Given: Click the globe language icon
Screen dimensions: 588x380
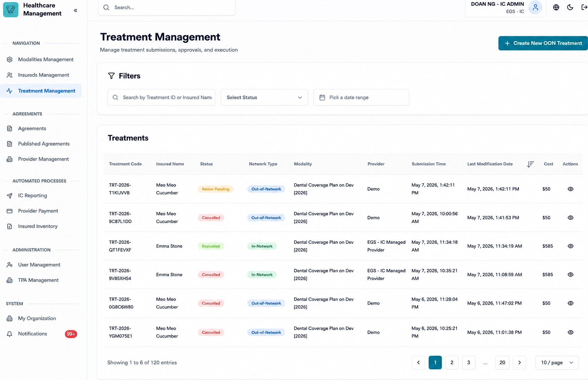Looking at the screenshot, I should coord(556,7).
